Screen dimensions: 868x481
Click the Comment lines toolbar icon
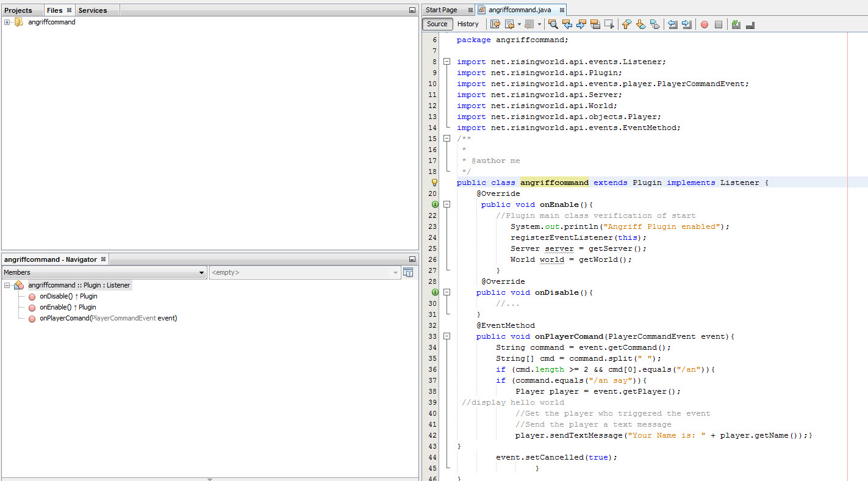[736, 24]
